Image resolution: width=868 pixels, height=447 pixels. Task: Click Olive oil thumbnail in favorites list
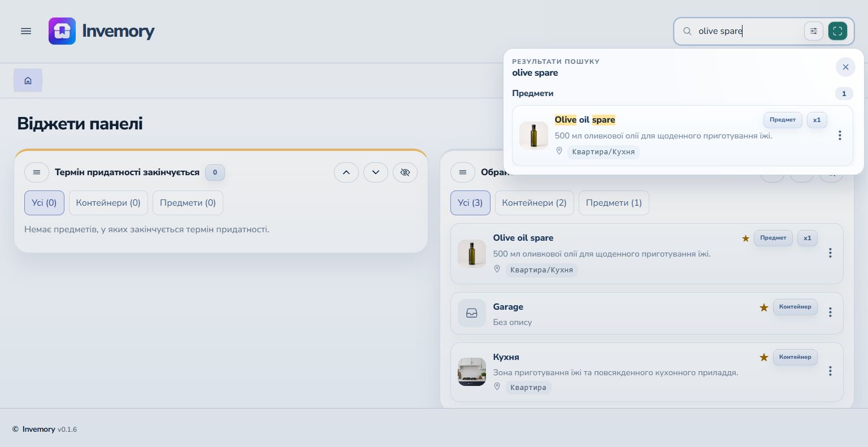coord(472,254)
